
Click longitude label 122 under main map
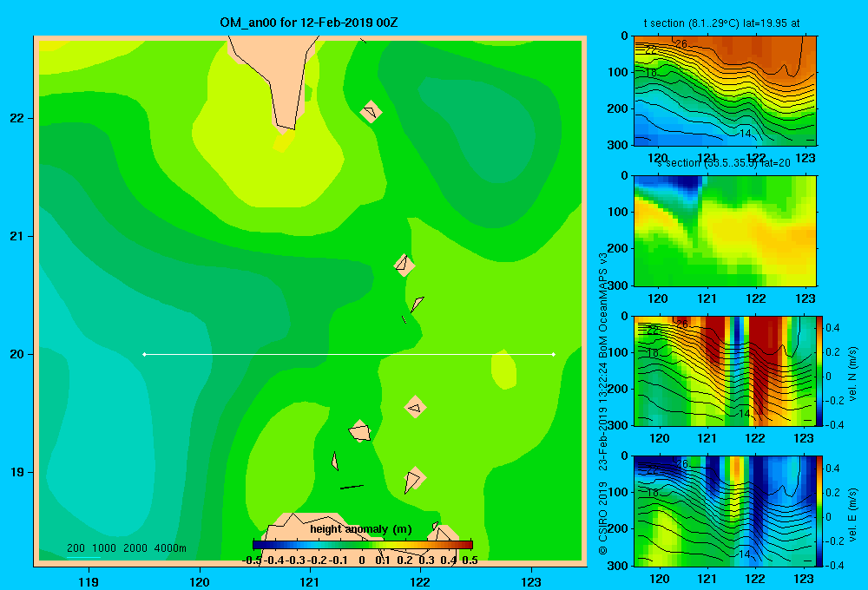pos(420,581)
